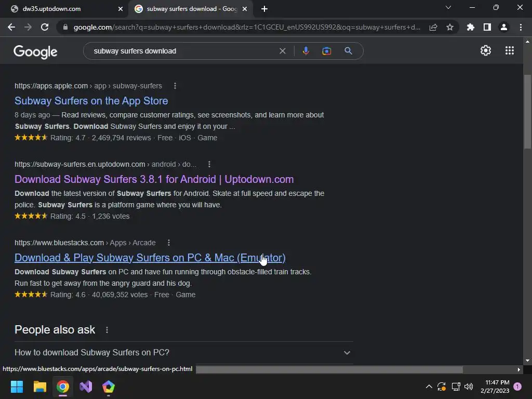Click the browser forward arrow
This screenshot has height=399, width=532.
(28, 27)
